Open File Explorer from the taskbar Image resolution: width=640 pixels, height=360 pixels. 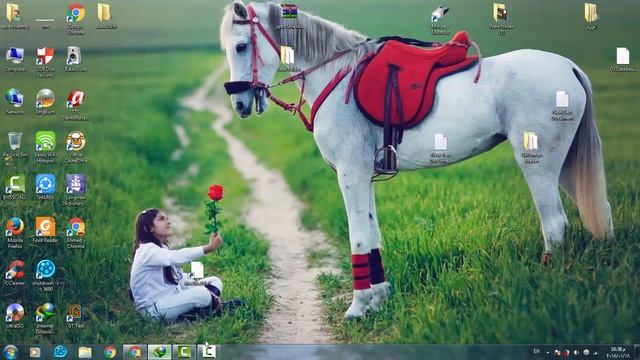pos(85,352)
